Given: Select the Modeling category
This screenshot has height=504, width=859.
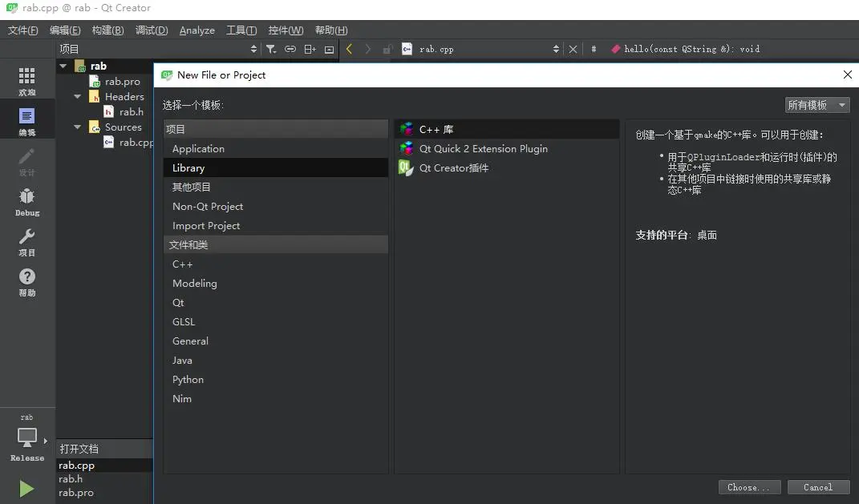Looking at the screenshot, I should point(276,283).
